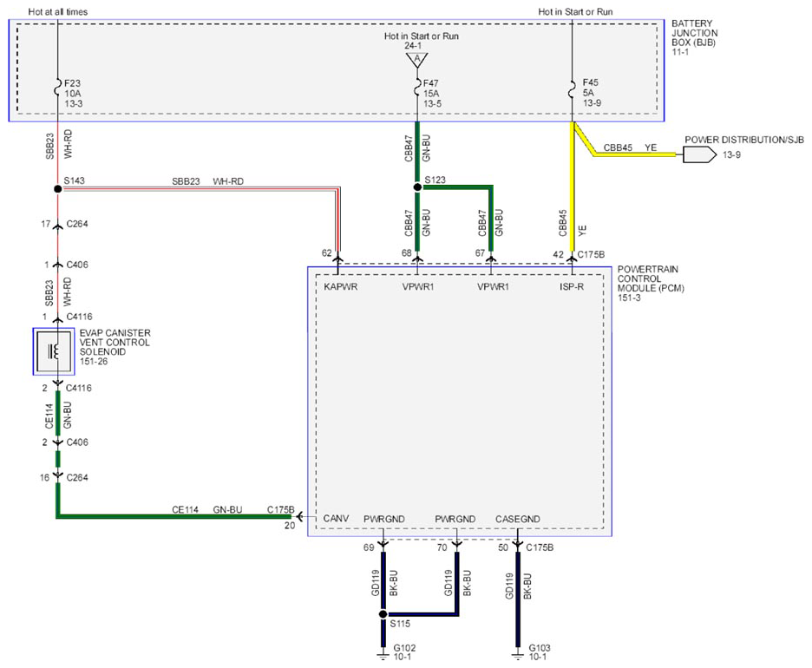Click pin number '69' at PWRGND
Screen dimensions: 812x668
368,547
